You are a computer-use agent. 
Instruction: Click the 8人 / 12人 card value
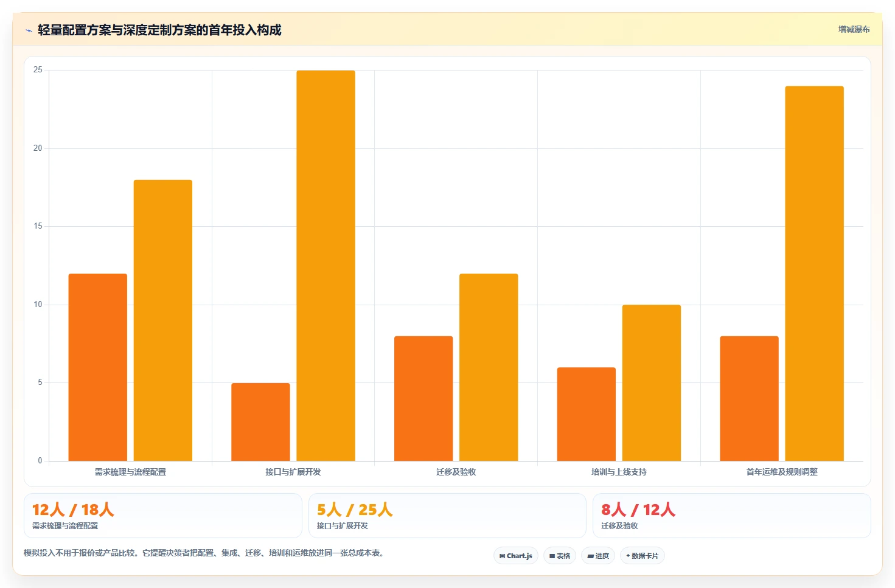[x=638, y=510]
